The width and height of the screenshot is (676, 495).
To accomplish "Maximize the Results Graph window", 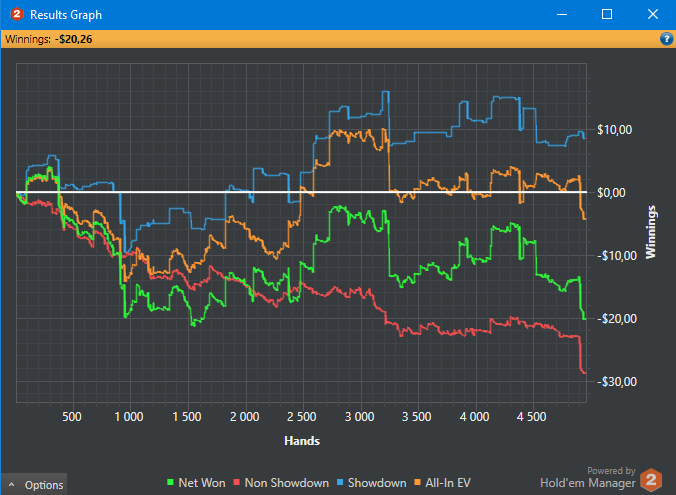I will pyautogui.click(x=607, y=15).
